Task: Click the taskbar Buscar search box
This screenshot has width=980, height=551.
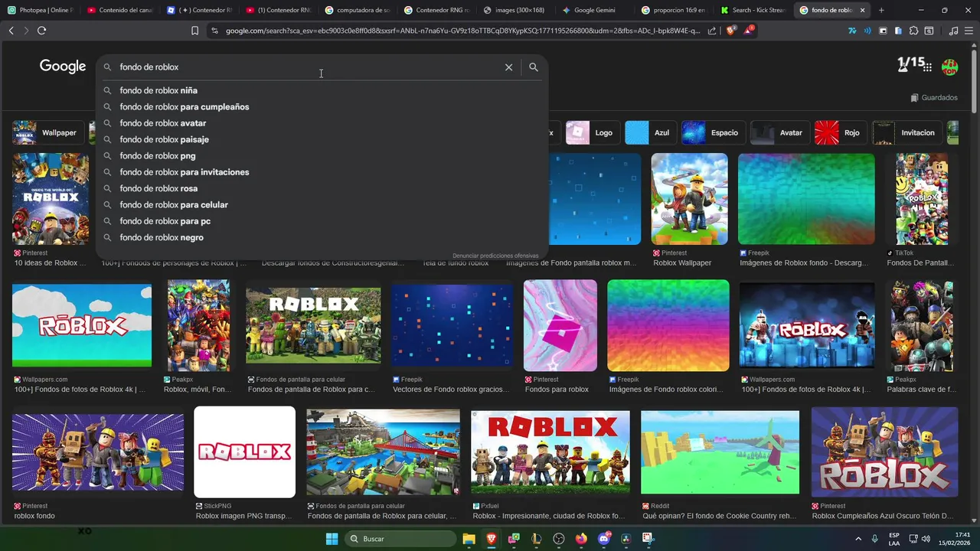Action: (400, 539)
